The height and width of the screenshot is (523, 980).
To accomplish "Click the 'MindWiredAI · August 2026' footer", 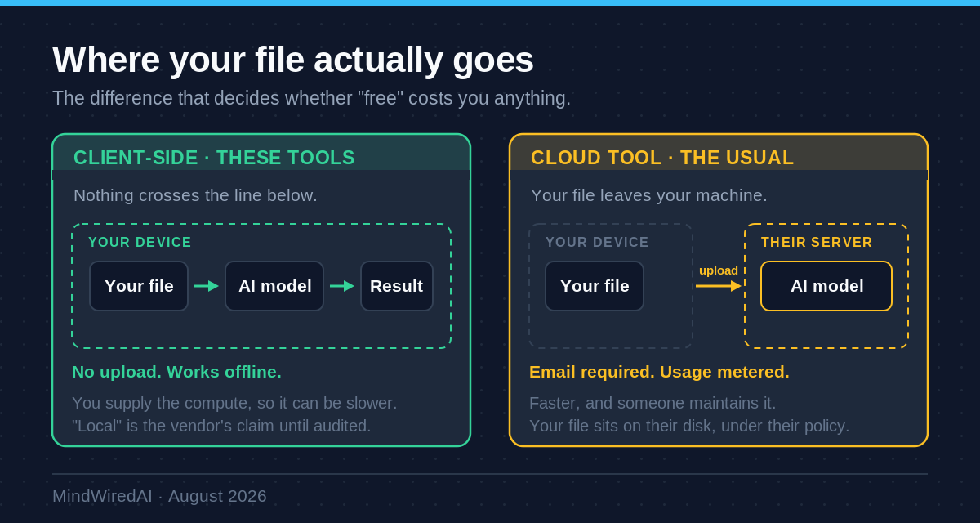I will pyautogui.click(x=159, y=496).
